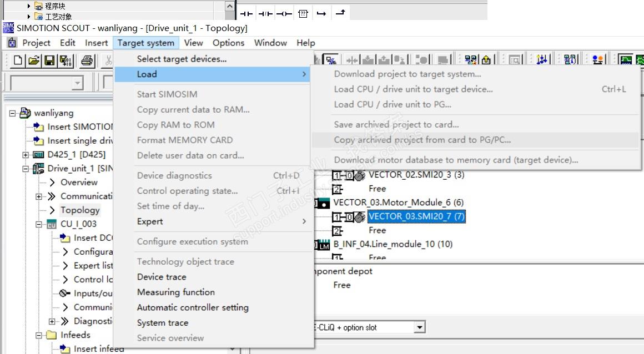Click the device diagnostics info icon
The height and width of the screenshot is (354, 644).
pos(569,60)
